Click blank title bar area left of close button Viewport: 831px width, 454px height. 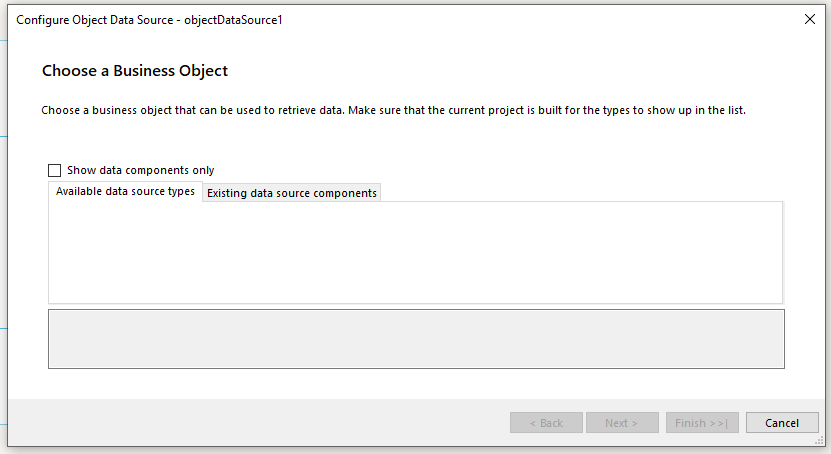point(550,20)
